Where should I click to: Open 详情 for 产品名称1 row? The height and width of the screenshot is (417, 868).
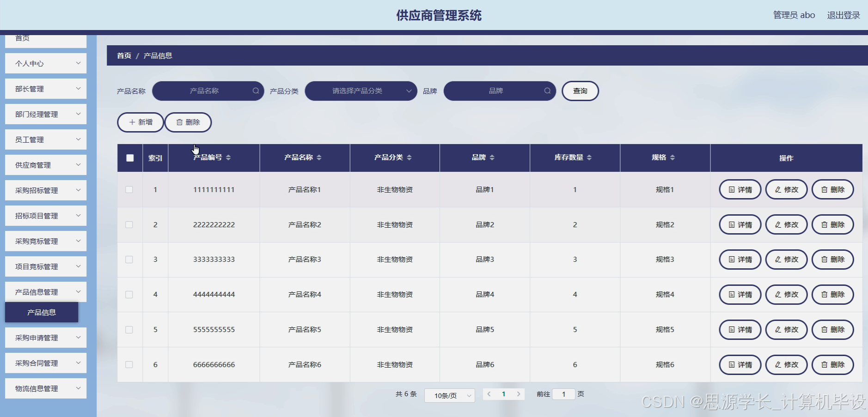740,189
